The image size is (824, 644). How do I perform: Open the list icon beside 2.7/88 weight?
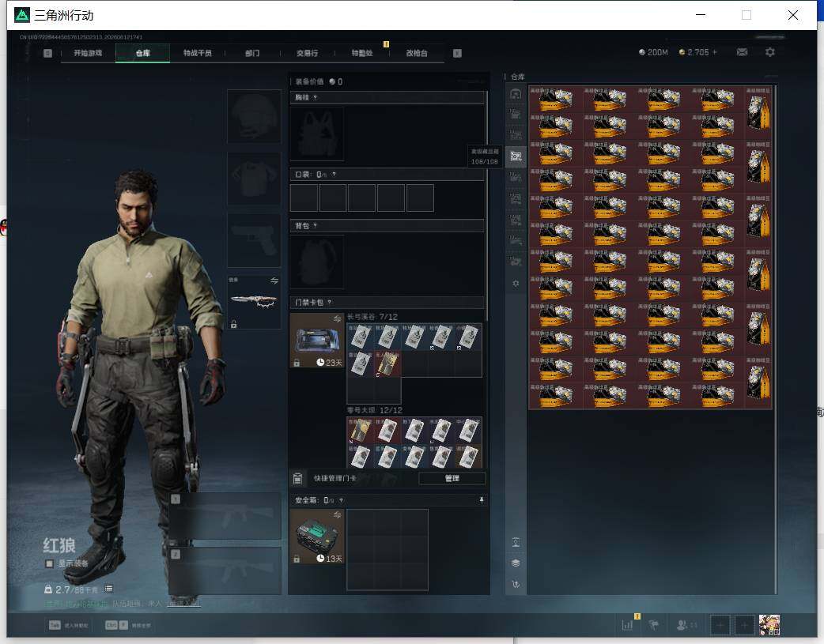point(109,589)
